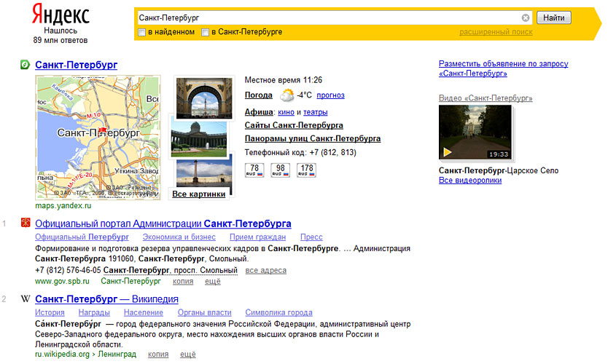Clear the search field with the X icon
This screenshot has height=364, width=616.
tap(526, 17)
